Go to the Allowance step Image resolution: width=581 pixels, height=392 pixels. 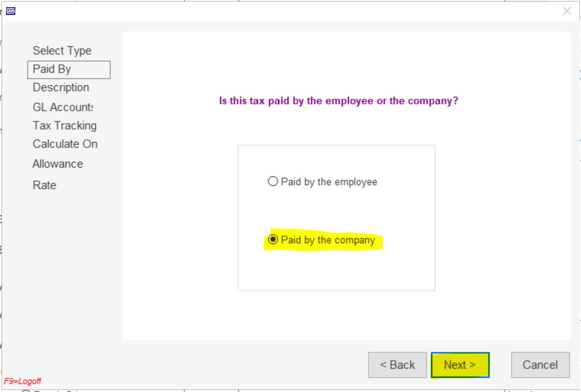point(58,164)
